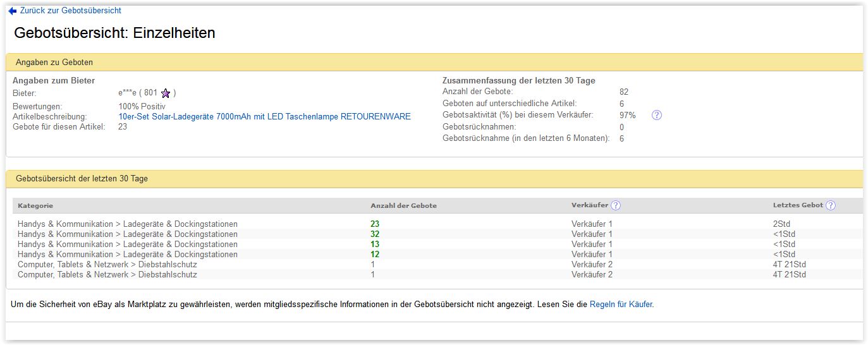Open the Regeln für Käufer link
Image resolution: width=868 pixels, height=345 pixels.
[621, 305]
